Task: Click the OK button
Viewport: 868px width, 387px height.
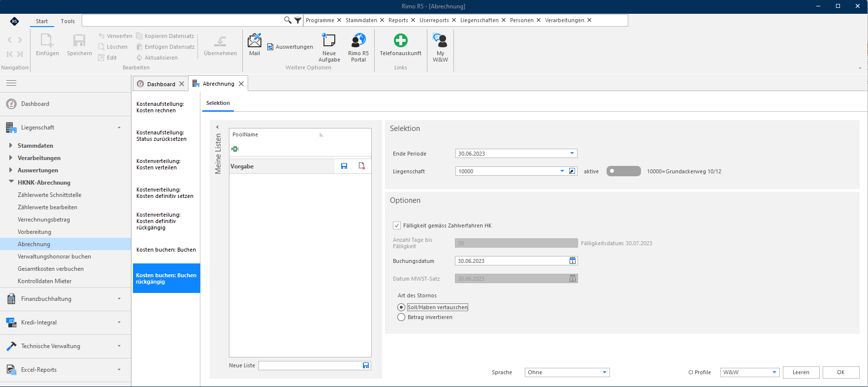Action: (841, 372)
